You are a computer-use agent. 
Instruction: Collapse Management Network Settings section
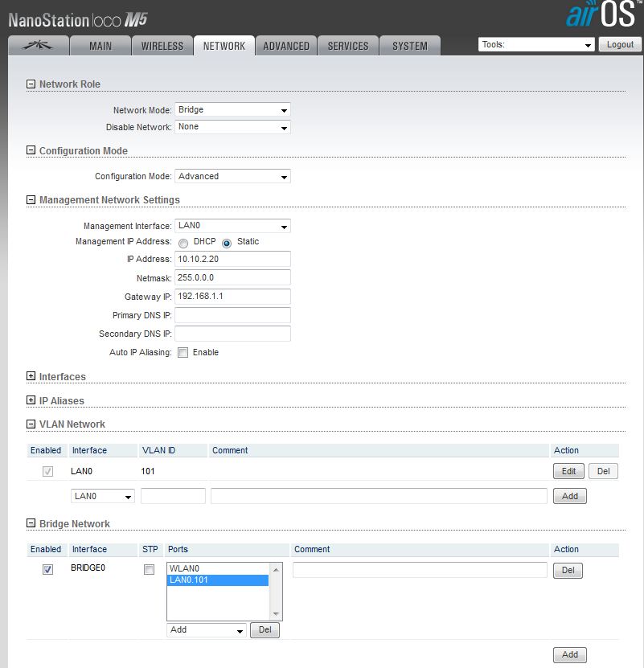[31, 200]
